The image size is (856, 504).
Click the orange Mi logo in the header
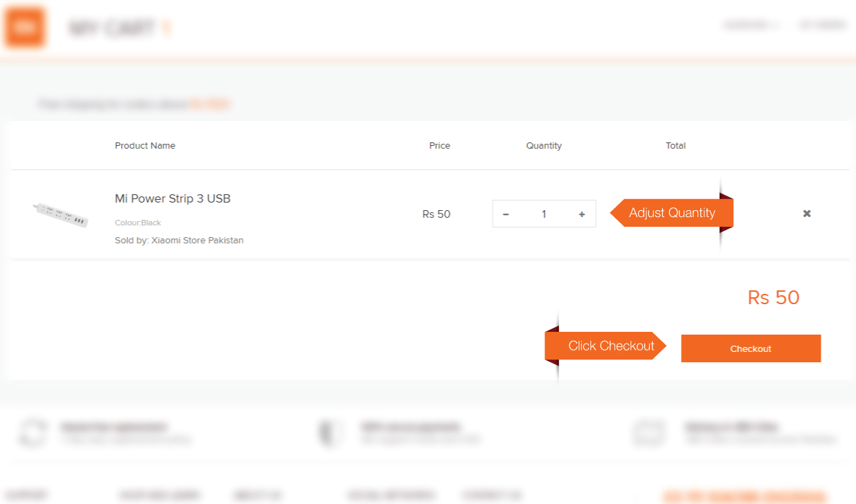pyautogui.click(x=26, y=28)
